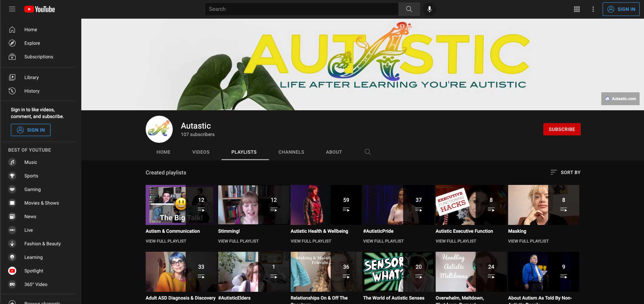View full Autism & Communication playlist

click(166, 241)
